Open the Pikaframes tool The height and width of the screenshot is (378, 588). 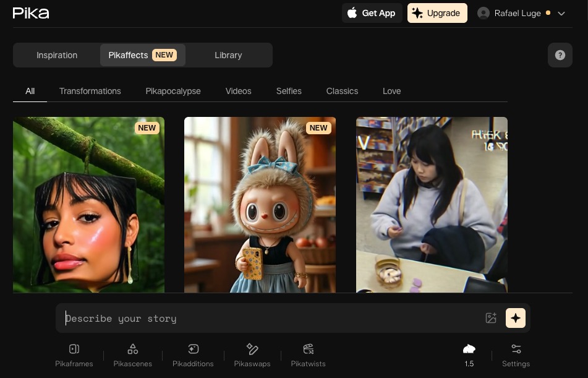pos(74,355)
